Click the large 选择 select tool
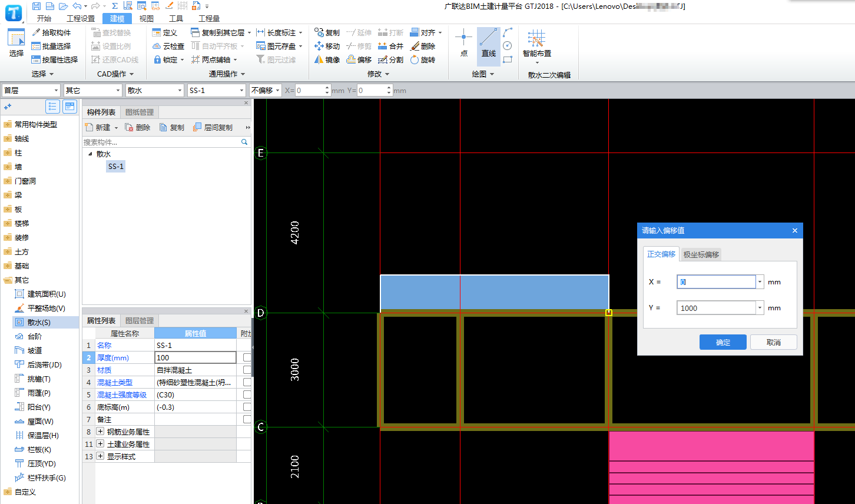 point(16,43)
